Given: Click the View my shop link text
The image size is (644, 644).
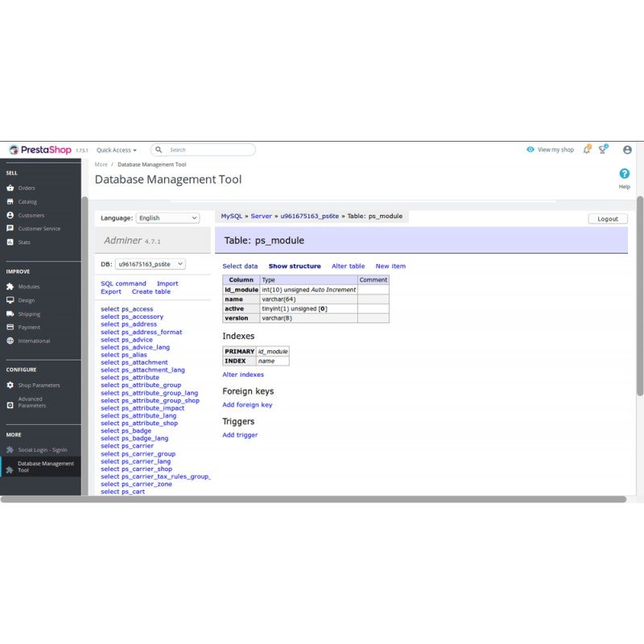Looking at the screenshot, I should click(x=555, y=150).
